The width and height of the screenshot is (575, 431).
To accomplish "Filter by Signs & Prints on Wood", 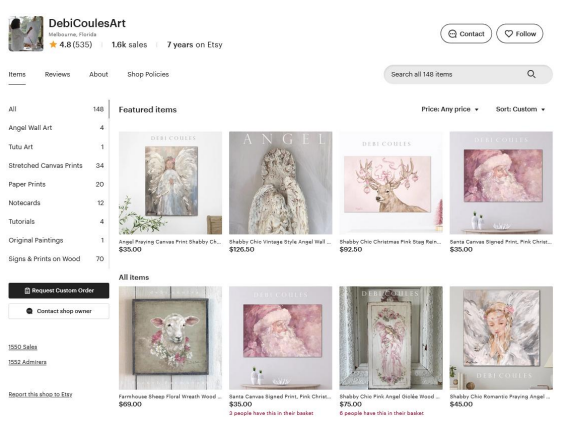I will 56,259.
